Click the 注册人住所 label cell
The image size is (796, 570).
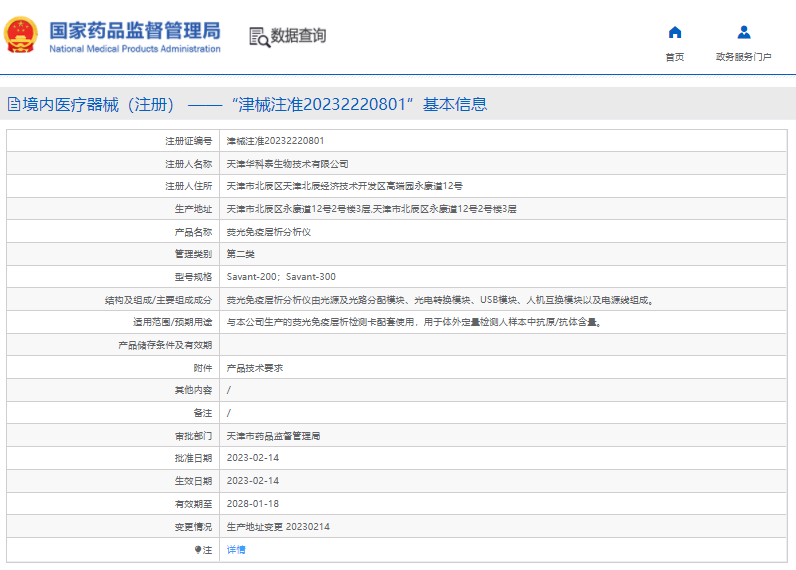pyautogui.click(x=113, y=186)
